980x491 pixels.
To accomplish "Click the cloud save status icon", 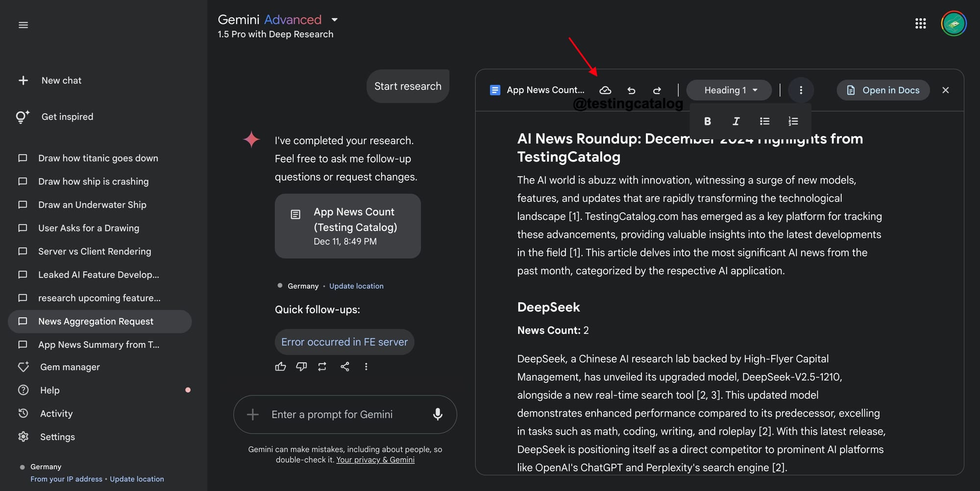I will [605, 90].
